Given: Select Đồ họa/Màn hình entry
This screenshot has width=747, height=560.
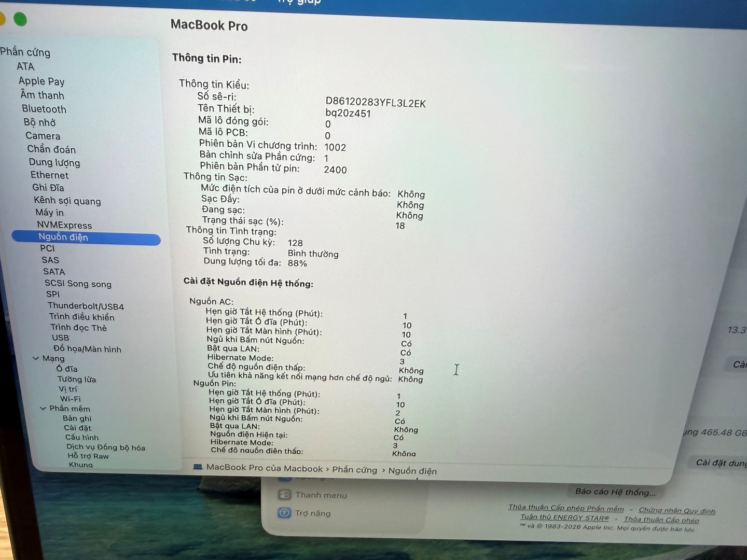Looking at the screenshot, I should point(87,349).
